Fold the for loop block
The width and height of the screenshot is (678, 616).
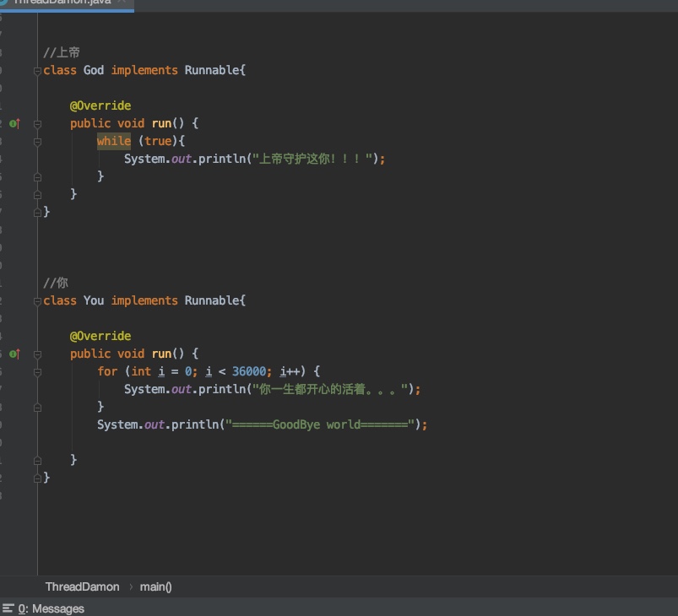click(x=37, y=372)
